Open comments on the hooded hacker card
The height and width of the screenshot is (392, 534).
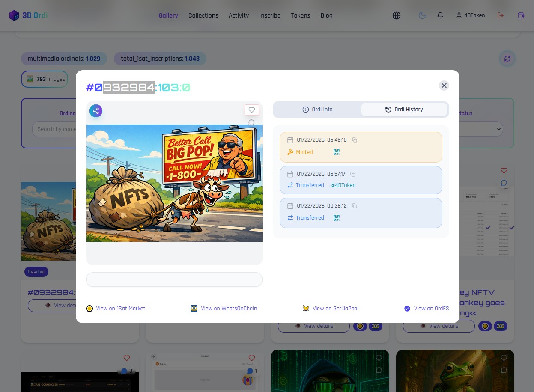(379, 370)
